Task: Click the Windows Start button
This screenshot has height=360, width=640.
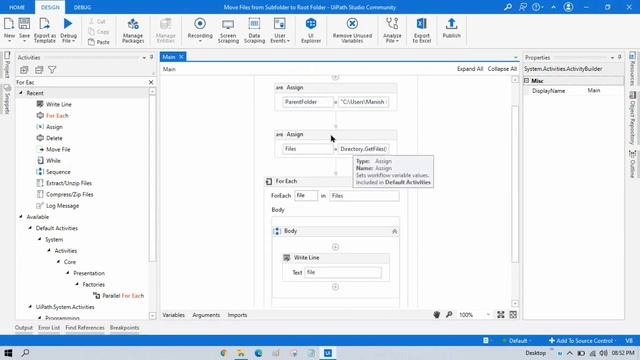Action: click(x=8, y=353)
